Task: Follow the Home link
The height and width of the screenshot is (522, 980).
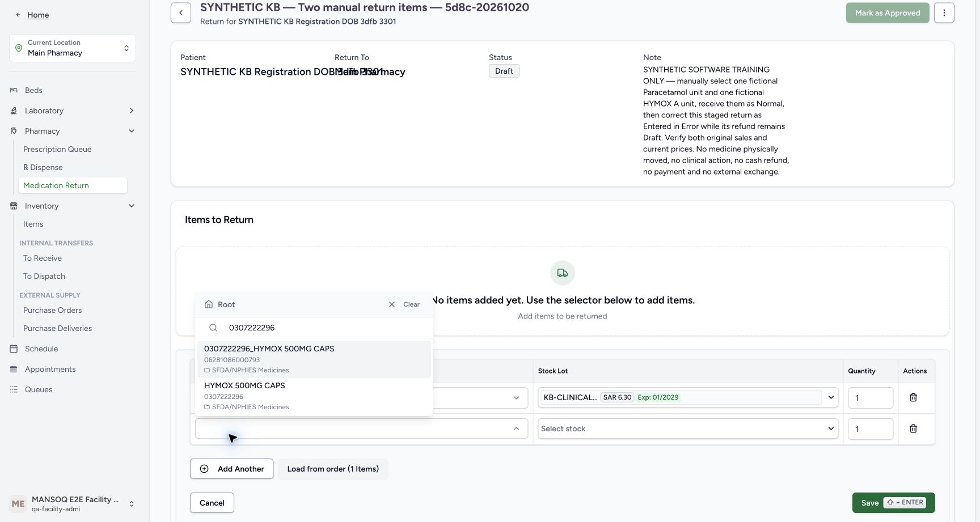Action: [38, 15]
